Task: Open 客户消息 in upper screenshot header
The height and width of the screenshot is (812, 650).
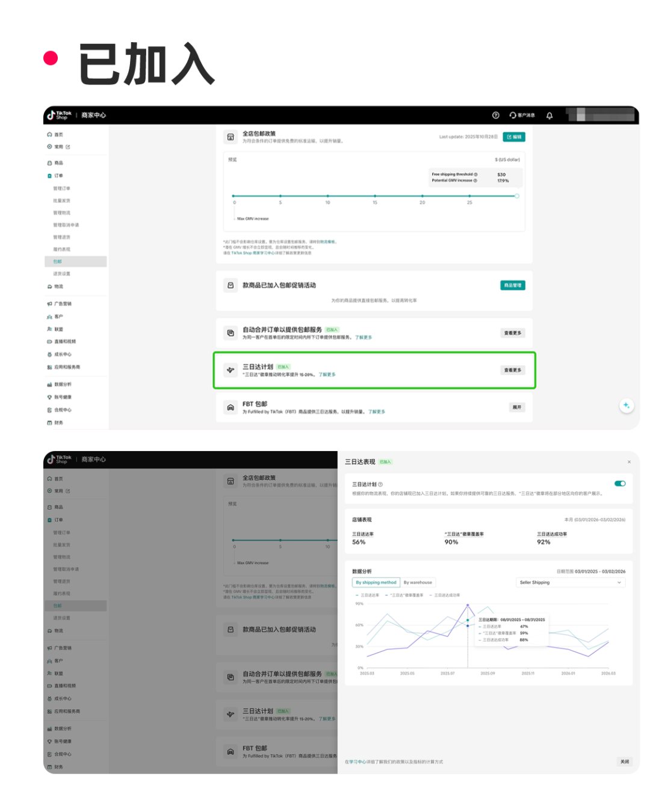Action: point(522,115)
